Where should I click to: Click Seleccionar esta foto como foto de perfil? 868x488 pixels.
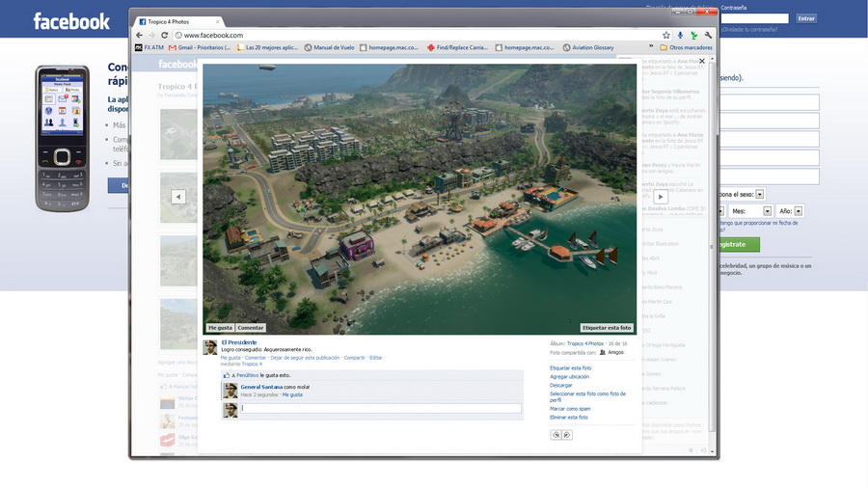[588, 396]
